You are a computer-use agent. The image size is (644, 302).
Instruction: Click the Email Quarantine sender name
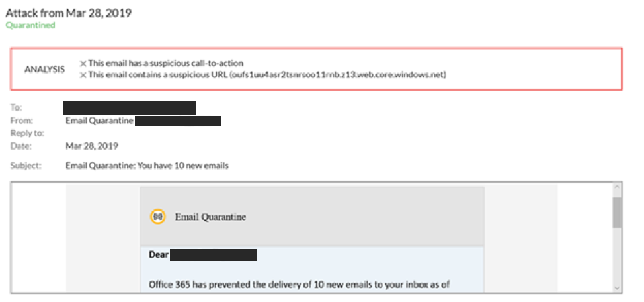click(99, 121)
